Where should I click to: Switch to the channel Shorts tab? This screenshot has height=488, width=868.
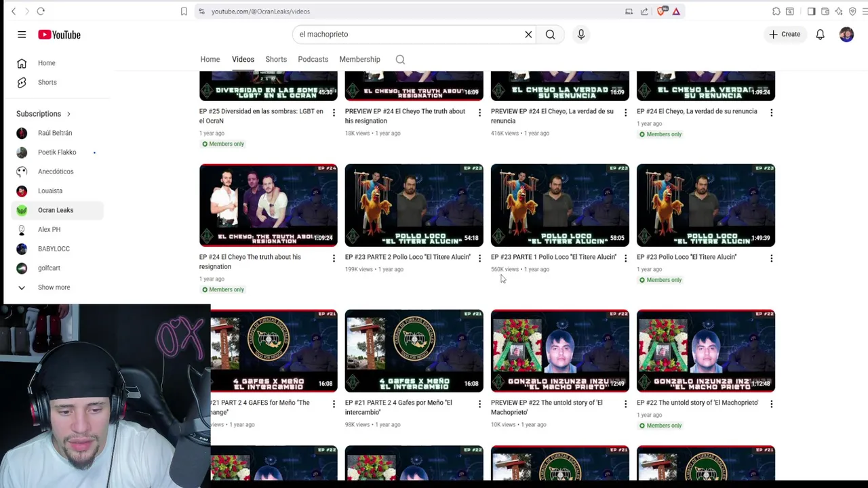276,60
